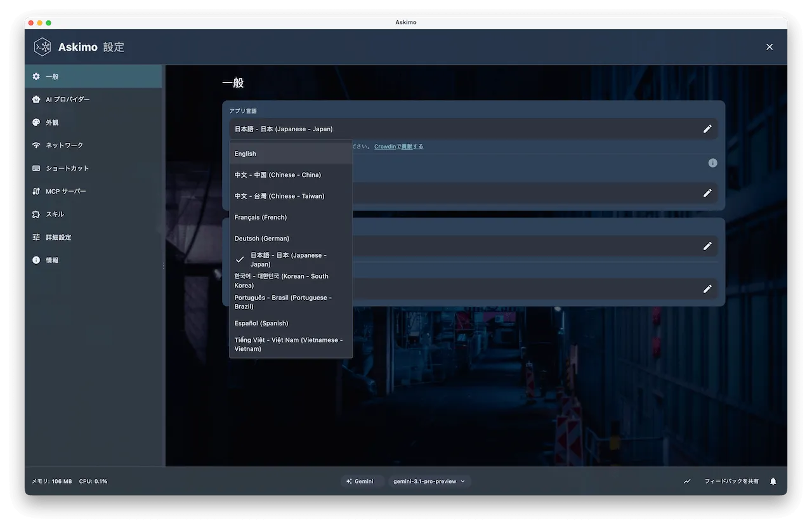Click the フィードバックを共有 button
The width and height of the screenshot is (812, 528).
point(731,481)
